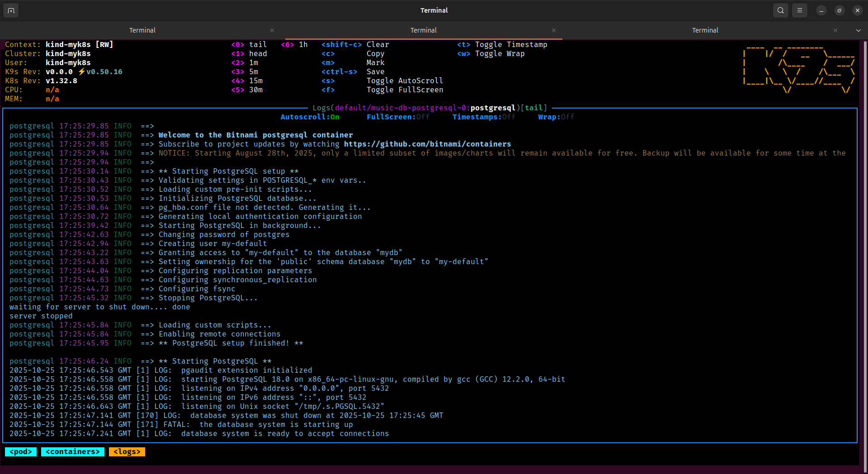Screen dimensions: 868x474
Task: Click the <1> head shortcut hint
Action: tap(249, 54)
